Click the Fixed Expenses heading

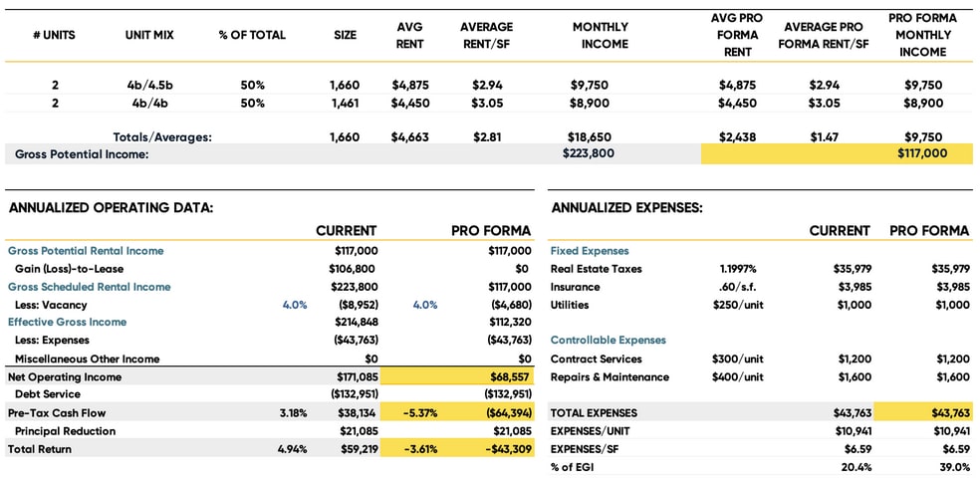(x=590, y=251)
